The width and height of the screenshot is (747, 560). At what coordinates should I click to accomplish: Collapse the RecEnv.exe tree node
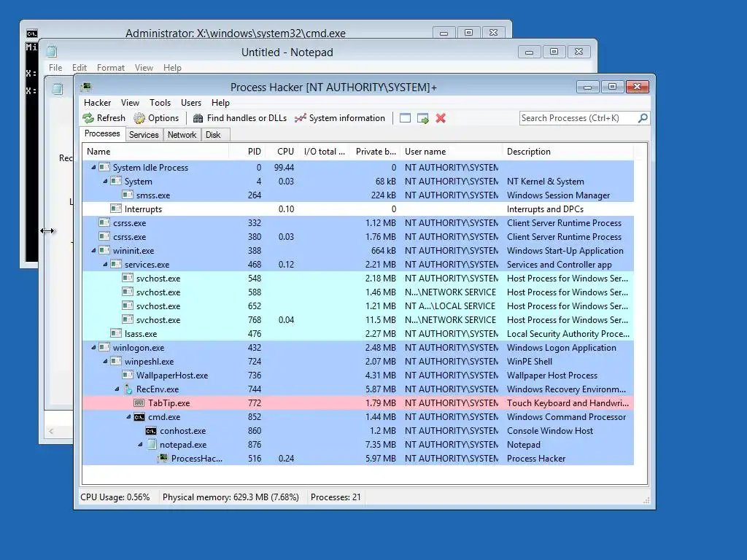click(117, 389)
